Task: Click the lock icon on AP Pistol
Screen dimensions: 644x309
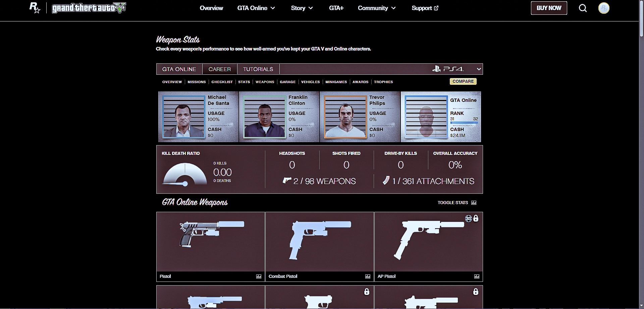Action: 476,219
